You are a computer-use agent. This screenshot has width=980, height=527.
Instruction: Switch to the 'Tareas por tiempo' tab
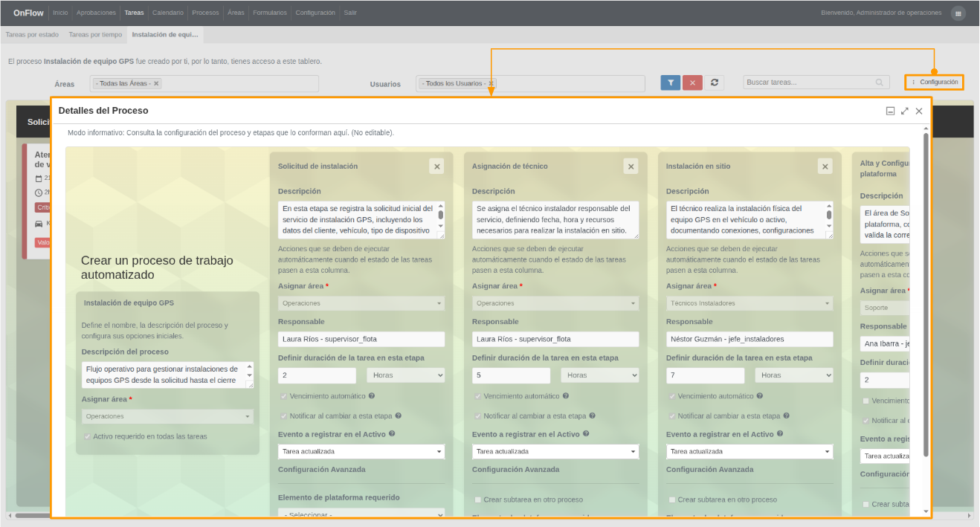tap(95, 34)
